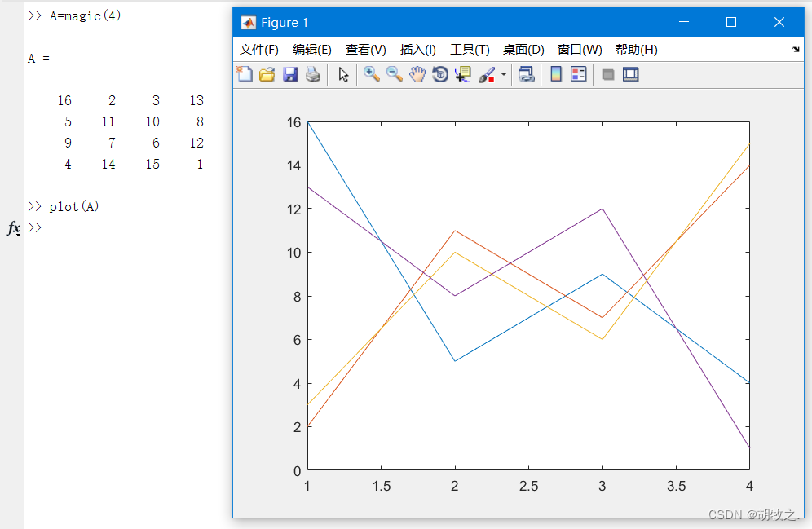
Task: Enable the Rotate 3D tool
Action: 440,74
